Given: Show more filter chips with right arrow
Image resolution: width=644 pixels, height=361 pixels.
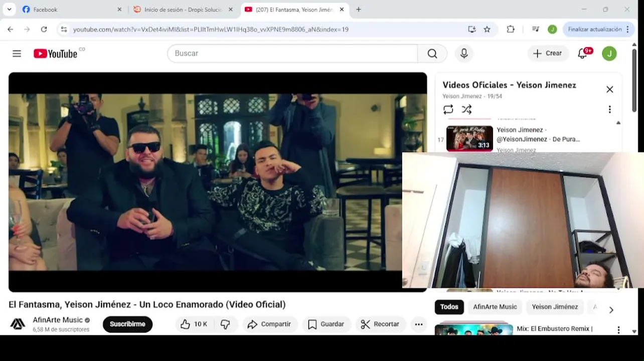Looking at the screenshot, I should pyautogui.click(x=611, y=310).
